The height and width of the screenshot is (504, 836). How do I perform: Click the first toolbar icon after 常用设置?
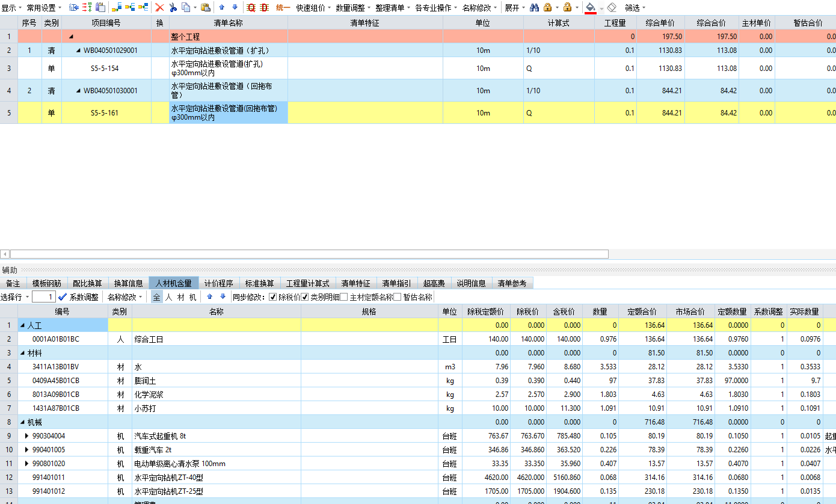(74, 7)
